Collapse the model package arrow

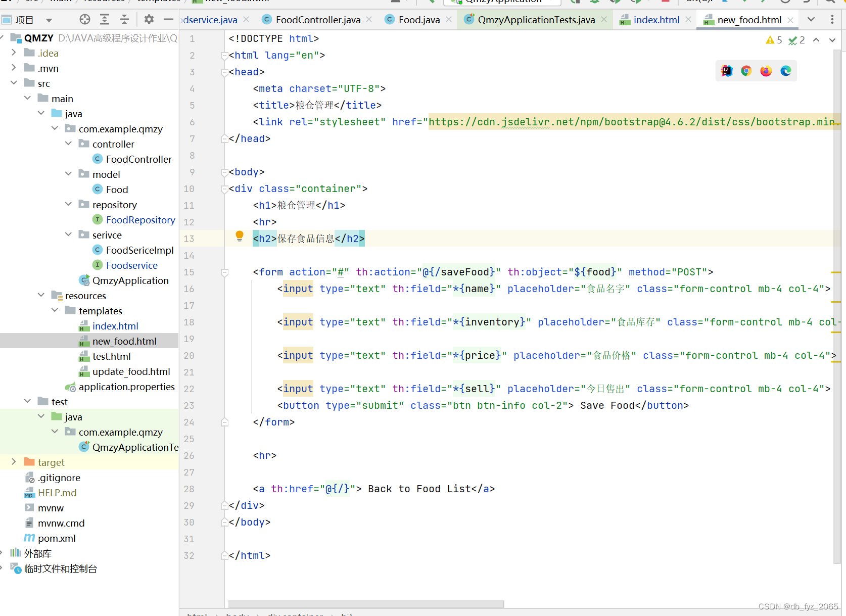click(68, 174)
